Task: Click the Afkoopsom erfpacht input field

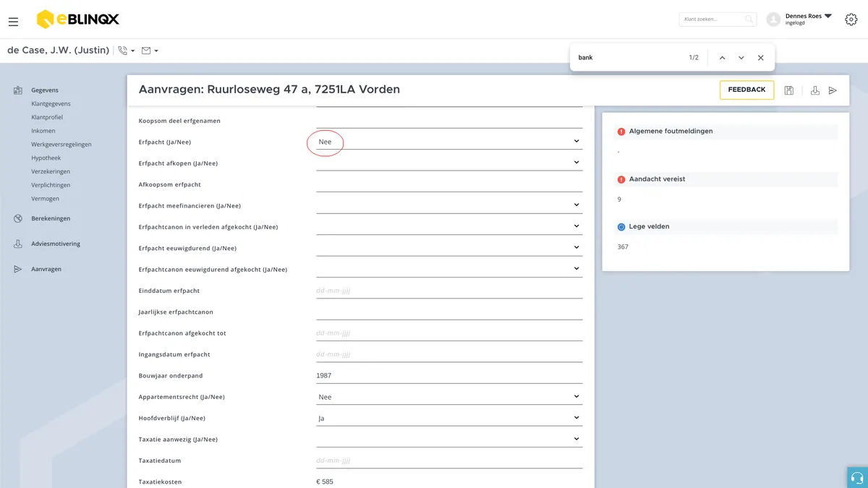Action: click(x=449, y=184)
